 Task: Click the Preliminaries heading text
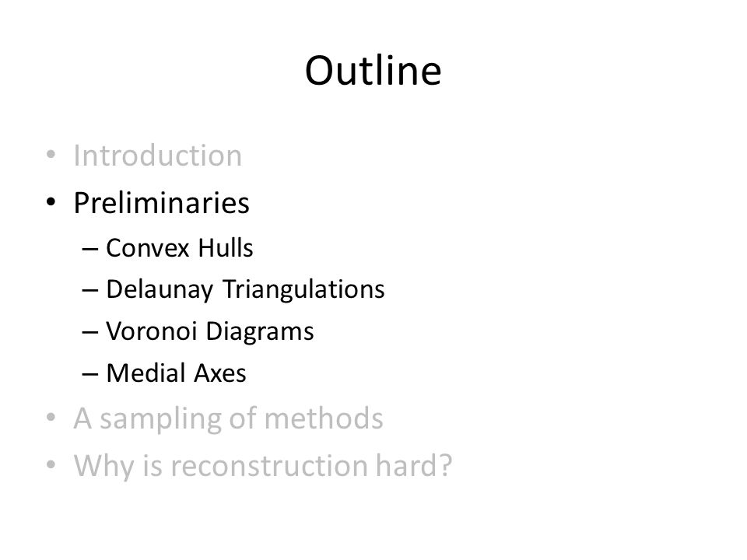pyautogui.click(x=162, y=203)
